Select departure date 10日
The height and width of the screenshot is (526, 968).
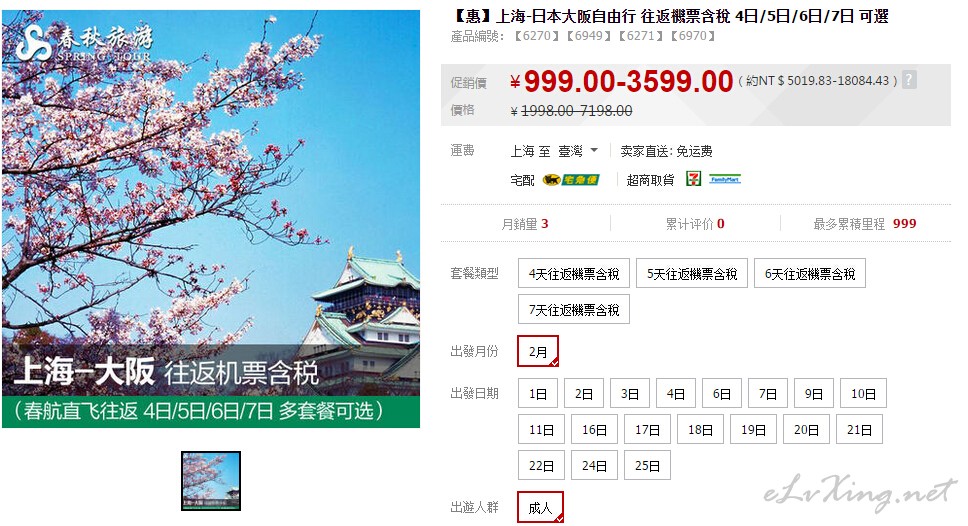(x=863, y=393)
